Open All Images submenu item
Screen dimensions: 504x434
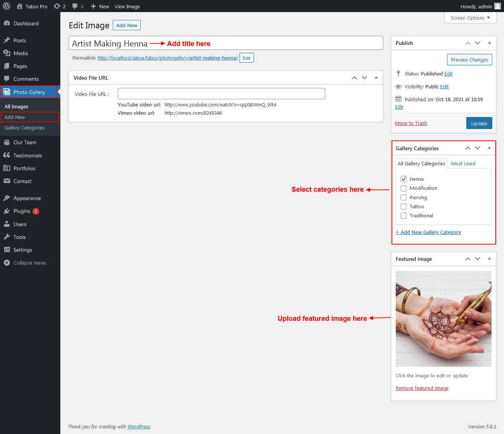click(16, 106)
